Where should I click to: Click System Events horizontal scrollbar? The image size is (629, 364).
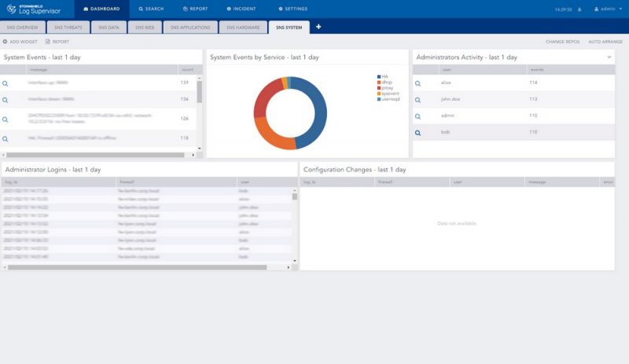point(94,155)
